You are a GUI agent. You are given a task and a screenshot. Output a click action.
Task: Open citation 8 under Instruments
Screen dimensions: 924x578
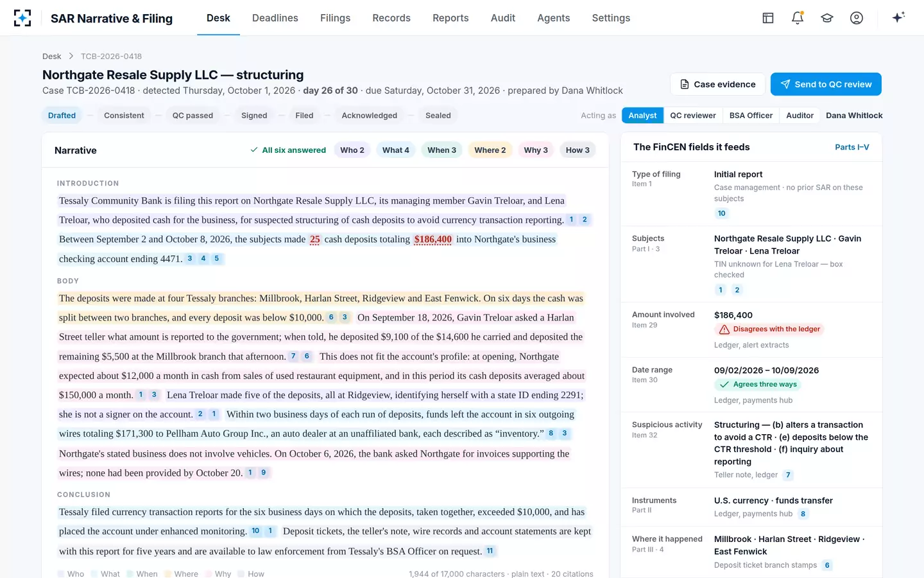click(803, 514)
